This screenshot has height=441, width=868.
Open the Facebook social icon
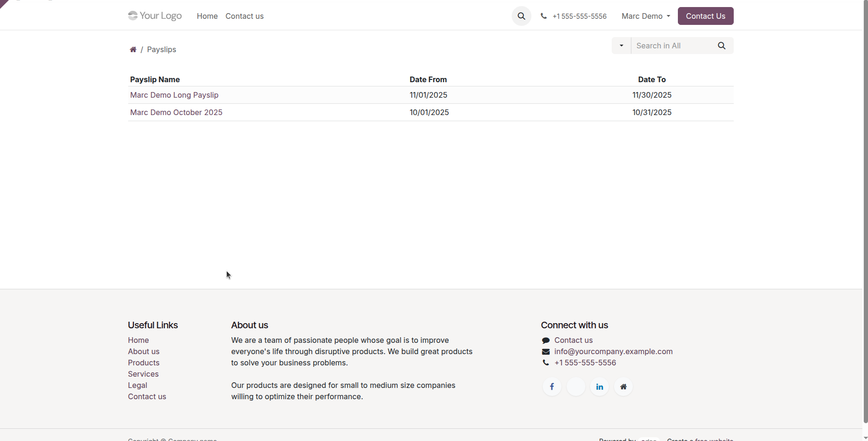(x=552, y=387)
